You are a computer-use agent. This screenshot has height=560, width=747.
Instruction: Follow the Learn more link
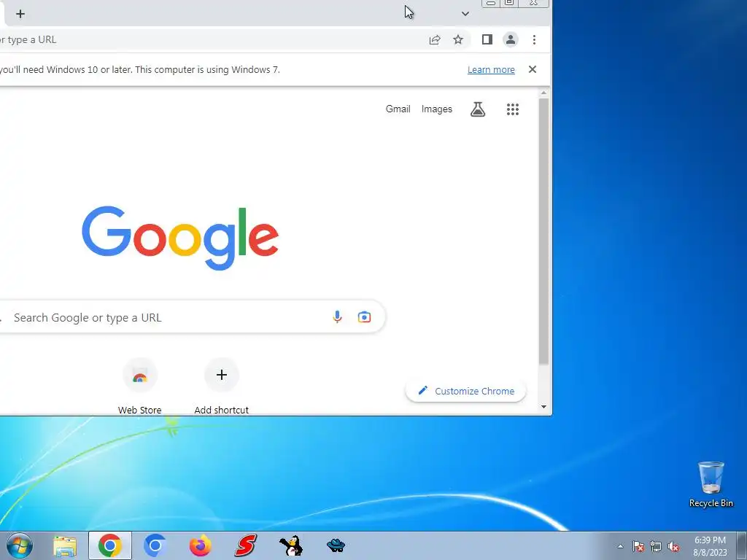point(491,69)
